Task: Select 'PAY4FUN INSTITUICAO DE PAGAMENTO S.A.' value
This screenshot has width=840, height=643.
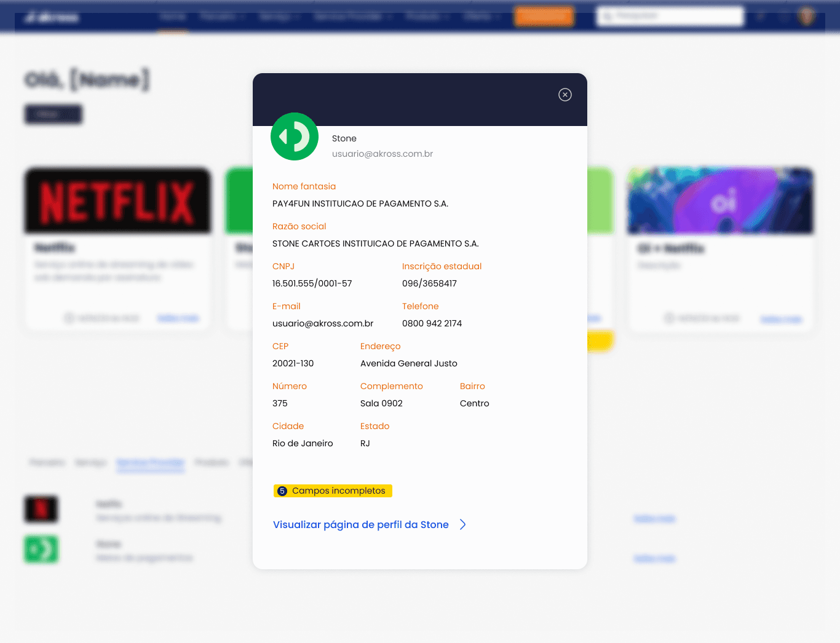Action: tap(360, 203)
